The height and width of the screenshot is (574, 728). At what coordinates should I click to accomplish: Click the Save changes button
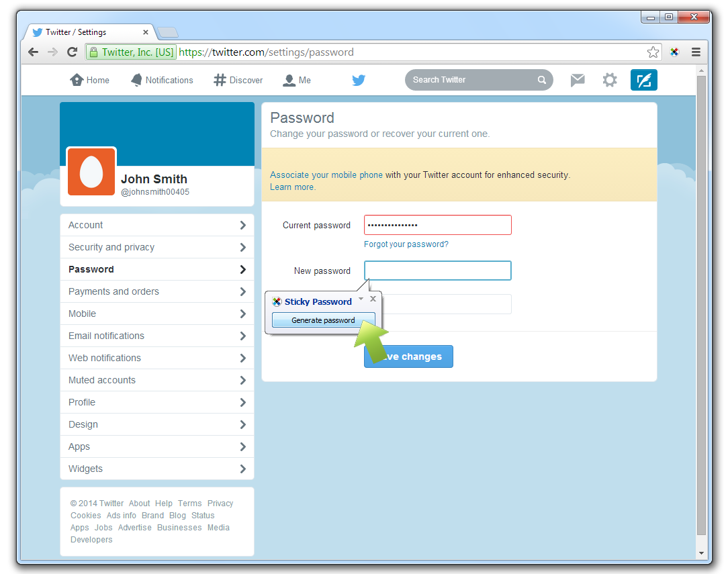coord(408,356)
